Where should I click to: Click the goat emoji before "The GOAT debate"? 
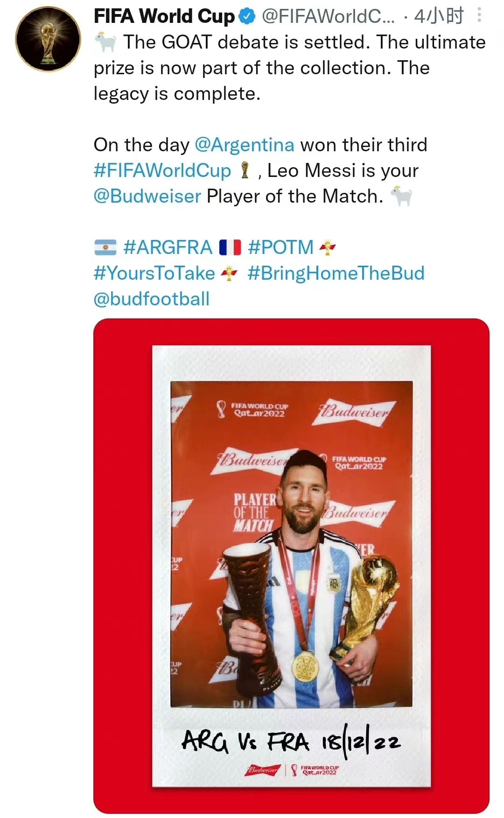(x=105, y=43)
